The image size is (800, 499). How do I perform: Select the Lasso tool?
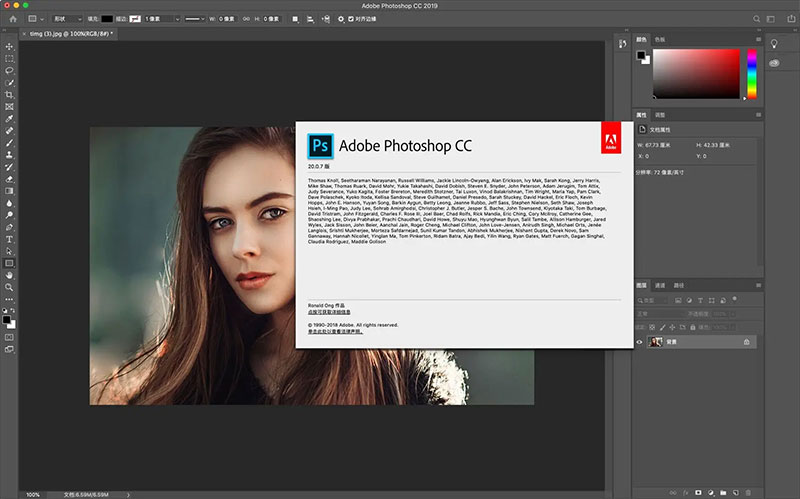click(10, 71)
